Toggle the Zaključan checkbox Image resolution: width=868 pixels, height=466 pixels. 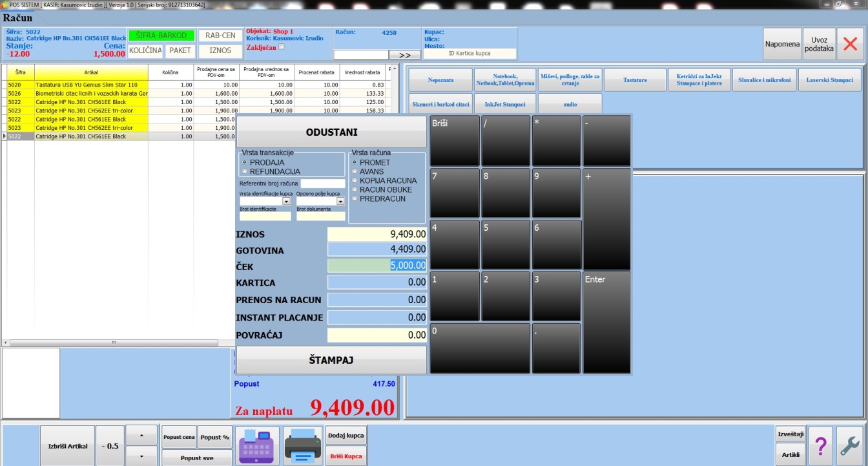click(x=281, y=47)
